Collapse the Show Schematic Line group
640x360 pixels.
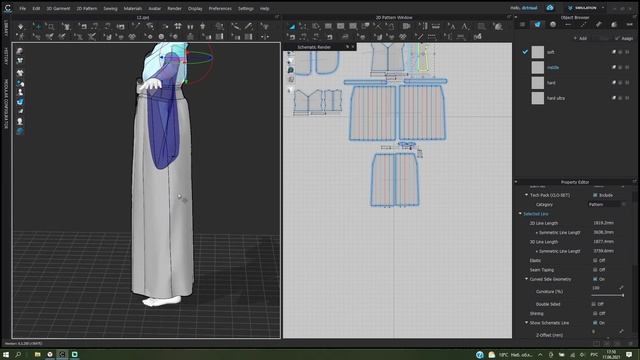526,323
